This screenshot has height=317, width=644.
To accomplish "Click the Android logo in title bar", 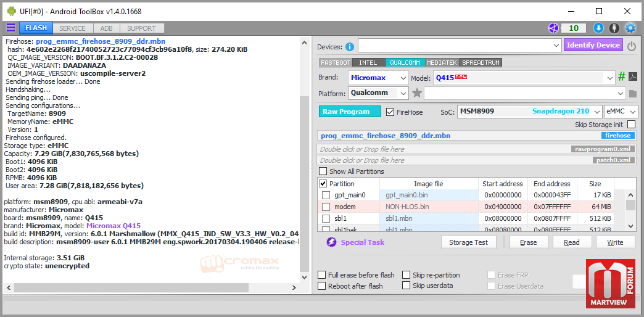I will click(12, 11).
